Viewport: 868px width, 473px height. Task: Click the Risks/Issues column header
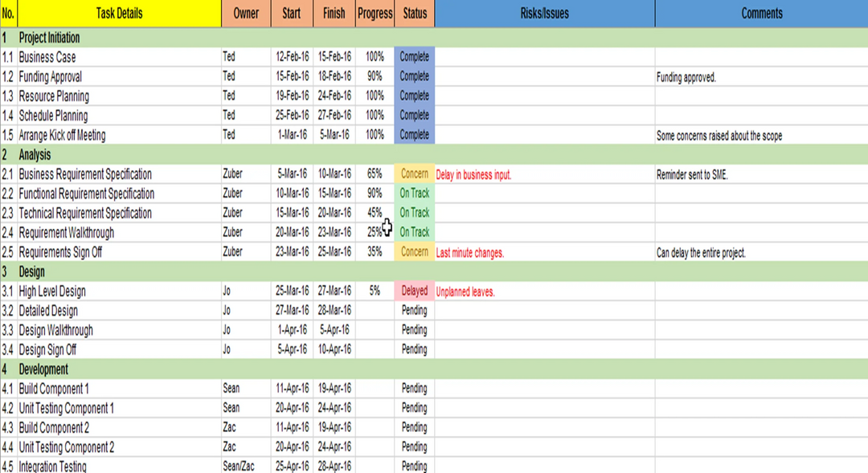tap(544, 14)
